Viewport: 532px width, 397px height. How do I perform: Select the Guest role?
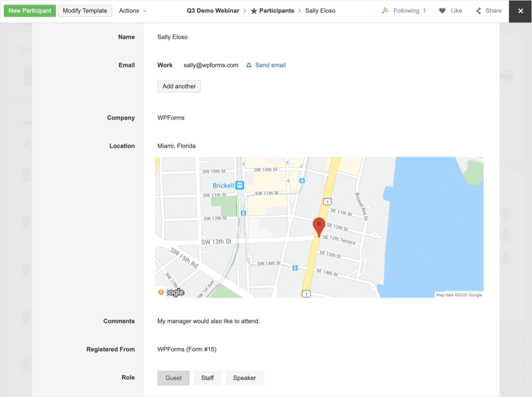(x=174, y=378)
